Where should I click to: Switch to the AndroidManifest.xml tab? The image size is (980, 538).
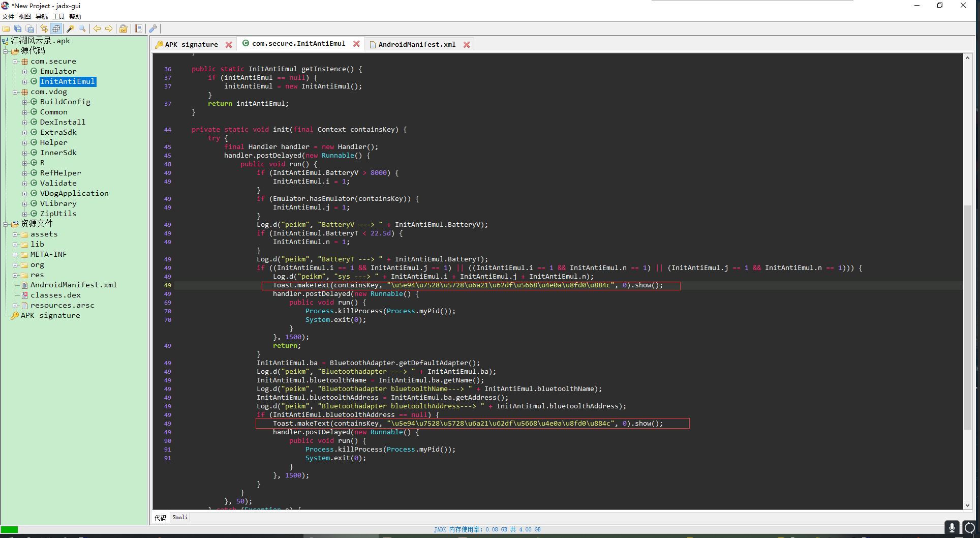(417, 45)
